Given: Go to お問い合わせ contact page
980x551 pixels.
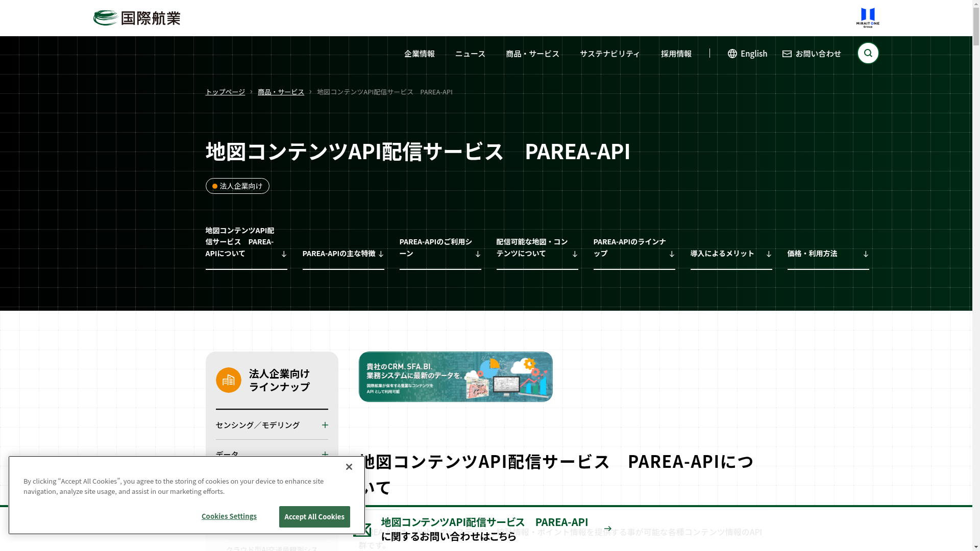Looking at the screenshot, I should click(x=812, y=54).
